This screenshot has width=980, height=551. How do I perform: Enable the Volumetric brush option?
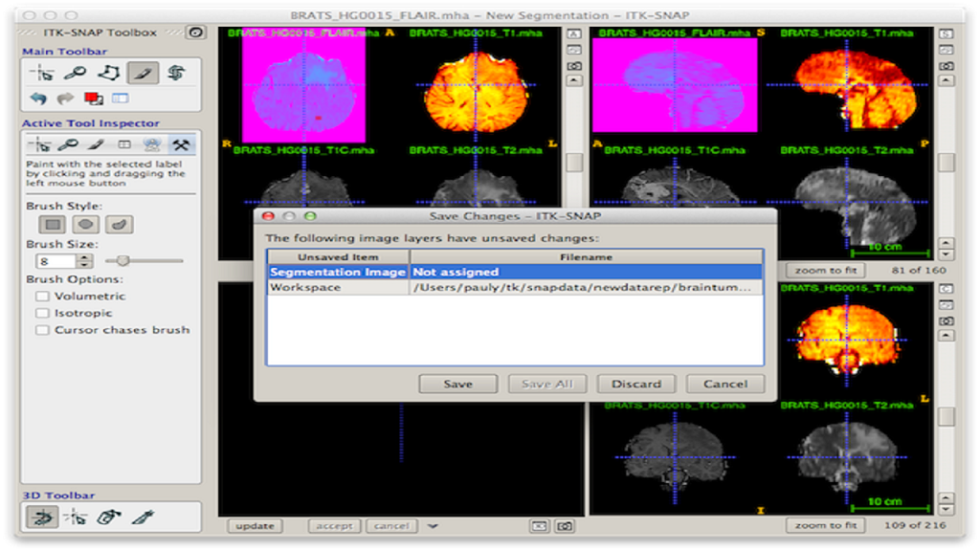(42, 297)
